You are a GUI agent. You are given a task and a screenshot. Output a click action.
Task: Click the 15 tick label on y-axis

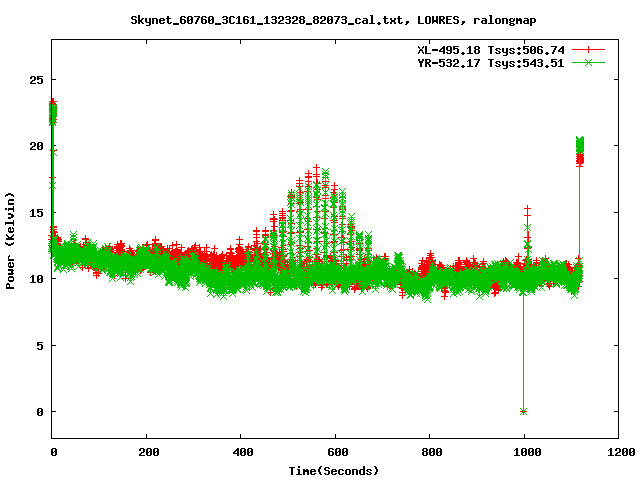pos(37,212)
